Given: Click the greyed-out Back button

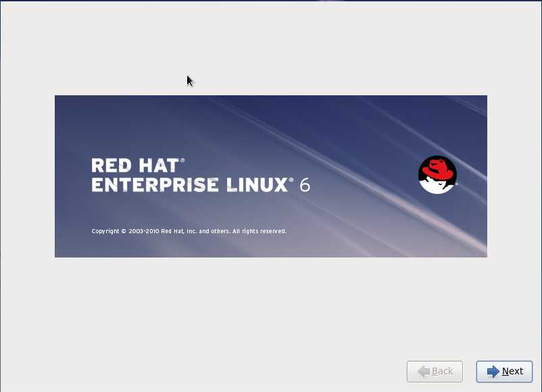Looking at the screenshot, I should point(435,372).
